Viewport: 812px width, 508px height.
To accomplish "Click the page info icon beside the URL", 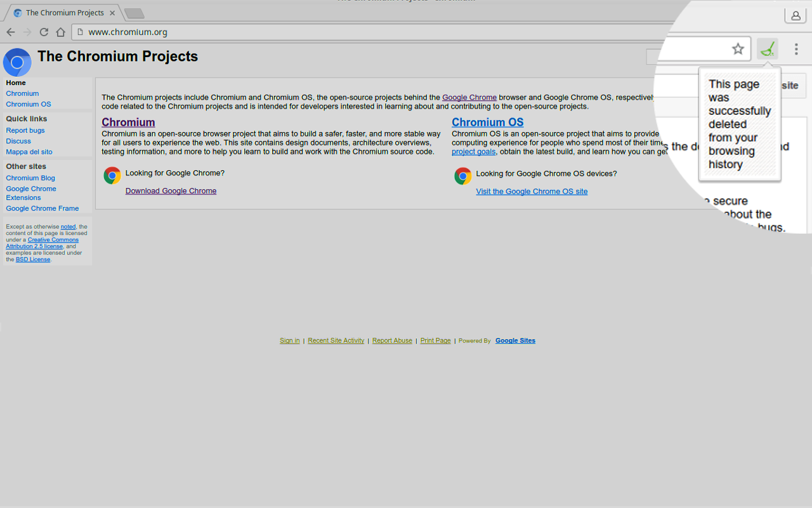I will (x=79, y=32).
